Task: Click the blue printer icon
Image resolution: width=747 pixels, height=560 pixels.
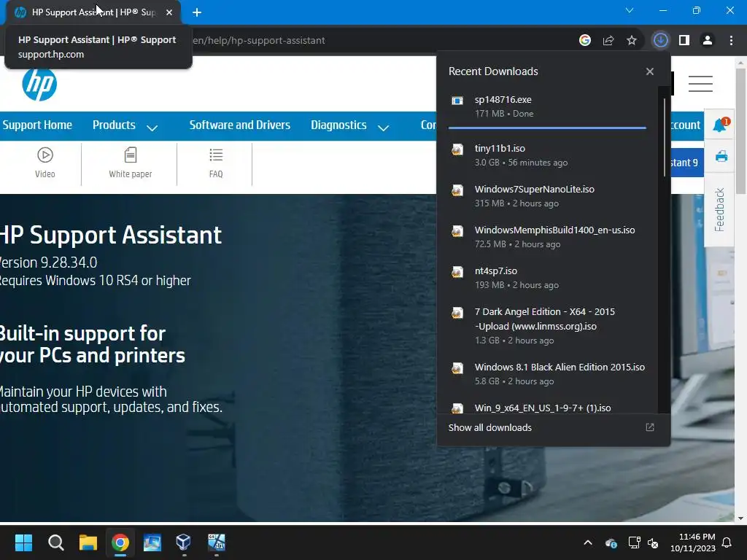Action: pos(721,156)
